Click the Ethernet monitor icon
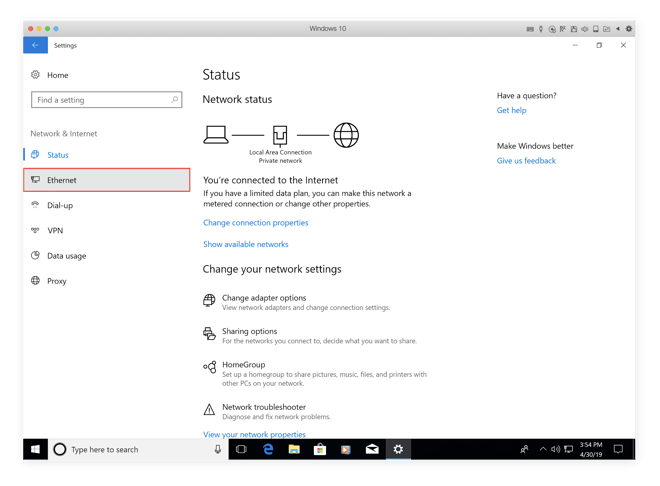The height and width of the screenshot is (486, 660). [35, 180]
